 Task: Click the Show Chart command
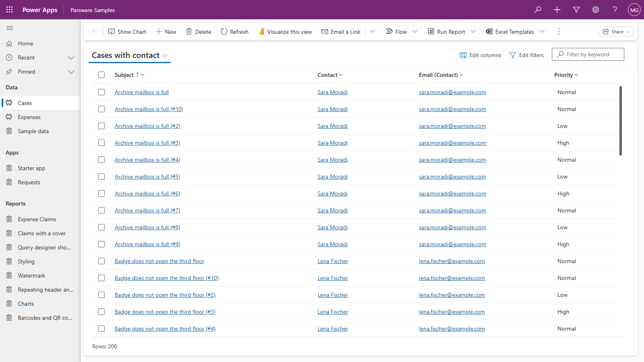tap(127, 31)
